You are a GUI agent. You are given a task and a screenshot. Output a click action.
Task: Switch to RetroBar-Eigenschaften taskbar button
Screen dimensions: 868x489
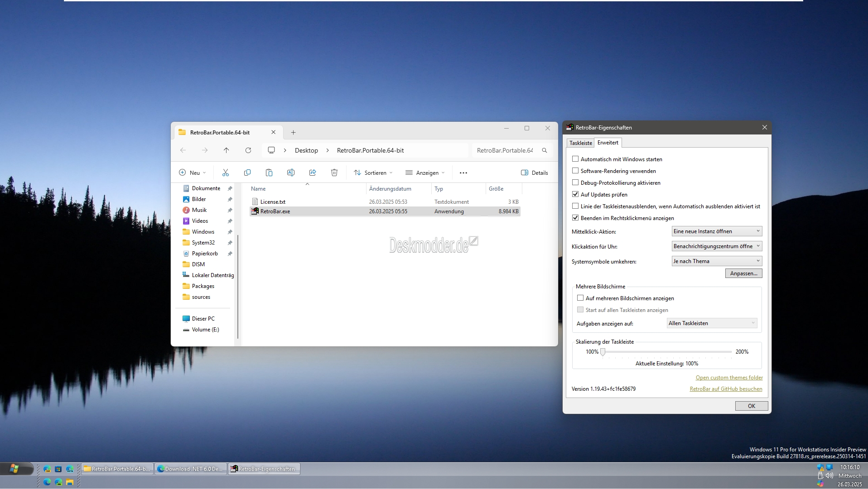(x=264, y=469)
